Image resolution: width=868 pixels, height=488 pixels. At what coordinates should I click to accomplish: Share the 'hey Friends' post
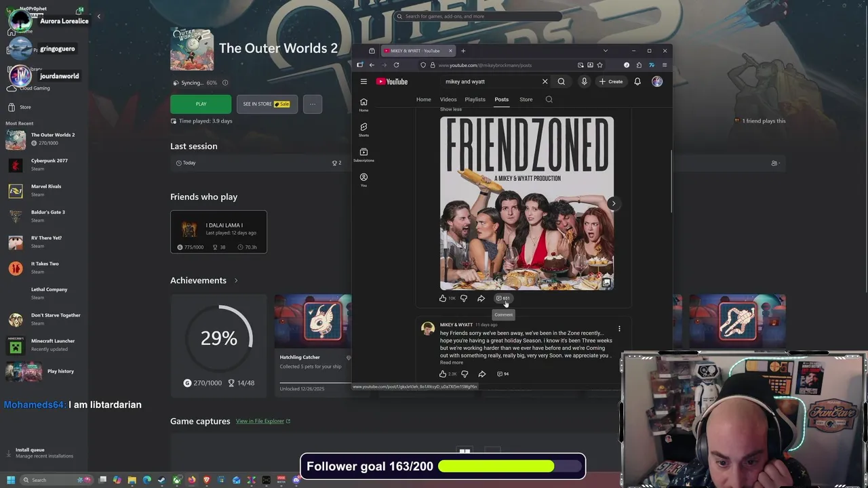481,374
